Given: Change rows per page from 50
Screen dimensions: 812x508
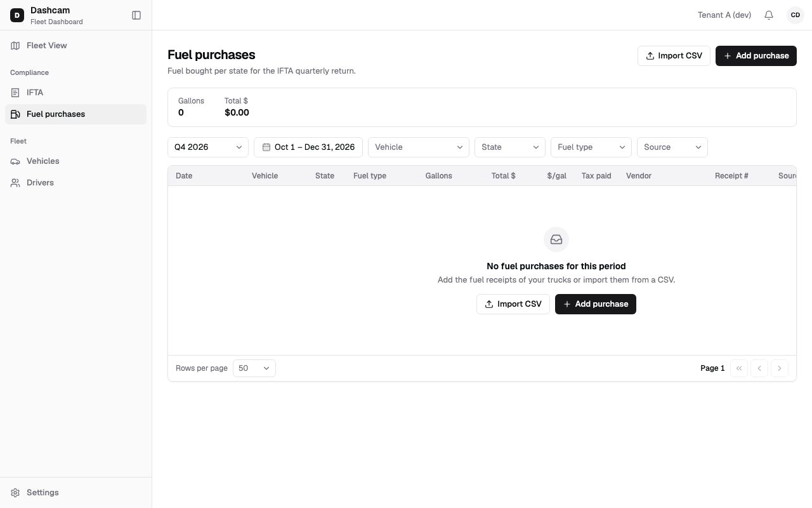Looking at the screenshot, I should tap(254, 368).
